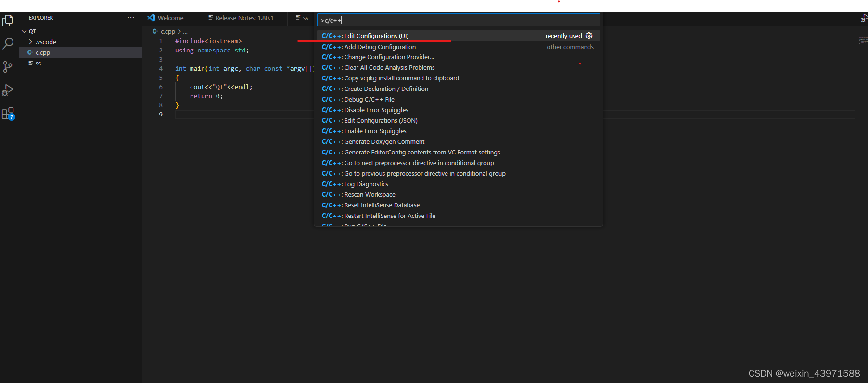868x383 pixels.
Task: Run Generate EditorConfig contents from VC Format
Action: (459, 152)
